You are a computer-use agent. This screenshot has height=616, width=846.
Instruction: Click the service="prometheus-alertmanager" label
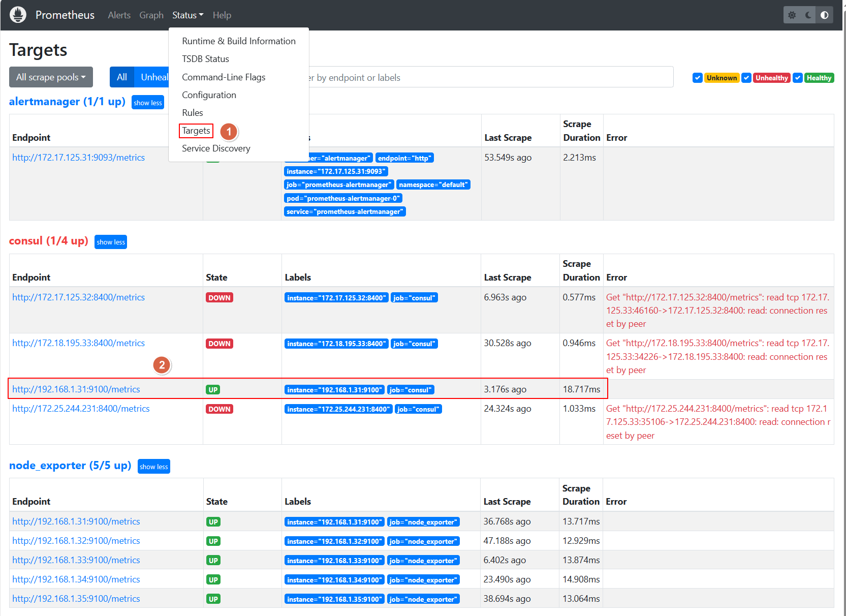coord(345,211)
